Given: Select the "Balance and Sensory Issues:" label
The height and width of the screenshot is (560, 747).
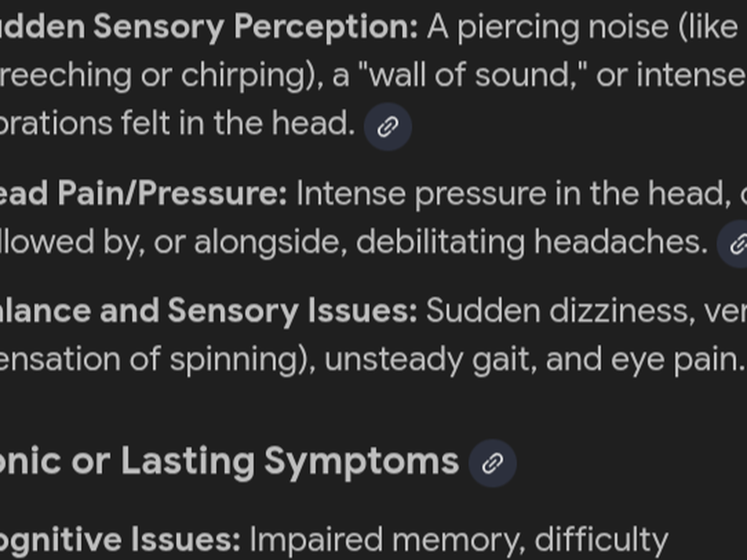Looking at the screenshot, I should click(205, 310).
